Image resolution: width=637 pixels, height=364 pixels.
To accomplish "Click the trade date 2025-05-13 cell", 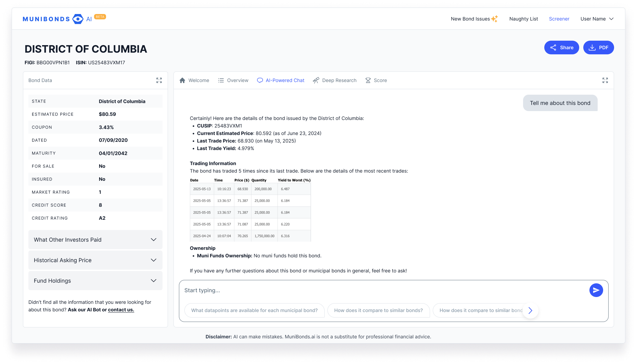I will [202, 189].
